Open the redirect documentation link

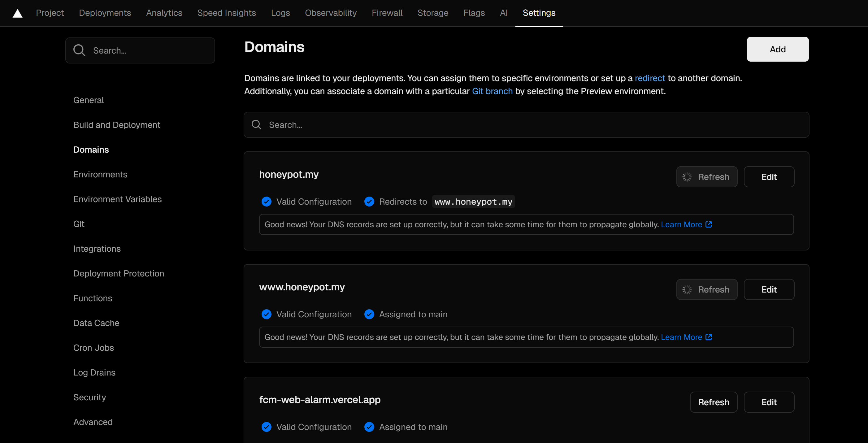click(x=650, y=78)
